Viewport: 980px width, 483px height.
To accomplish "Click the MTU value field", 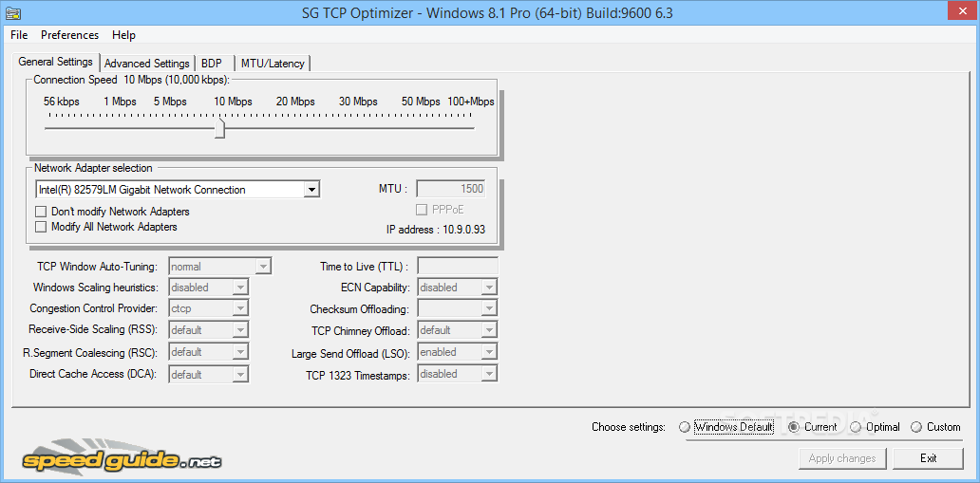I will 451,189.
